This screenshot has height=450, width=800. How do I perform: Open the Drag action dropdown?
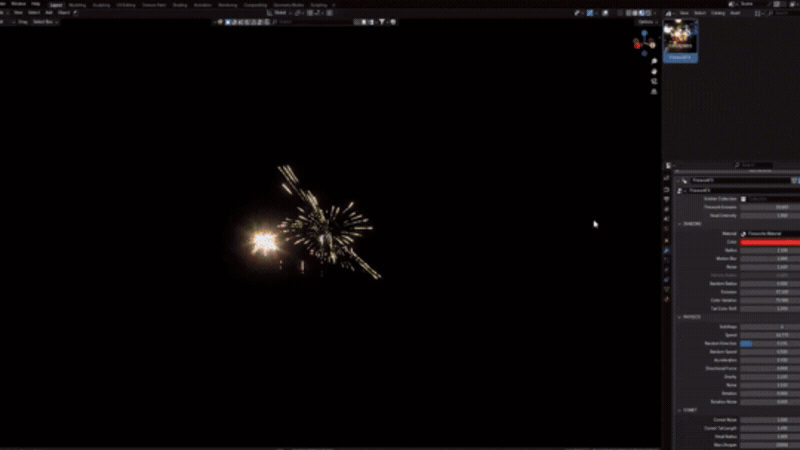(23, 22)
